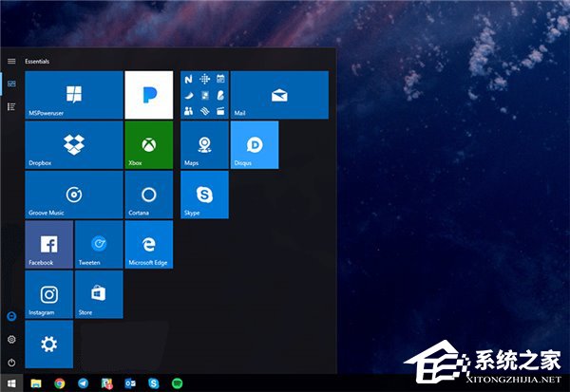The width and height of the screenshot is (570, 392).
Task: Open the Cortana tile
Action: coord(149,195)
